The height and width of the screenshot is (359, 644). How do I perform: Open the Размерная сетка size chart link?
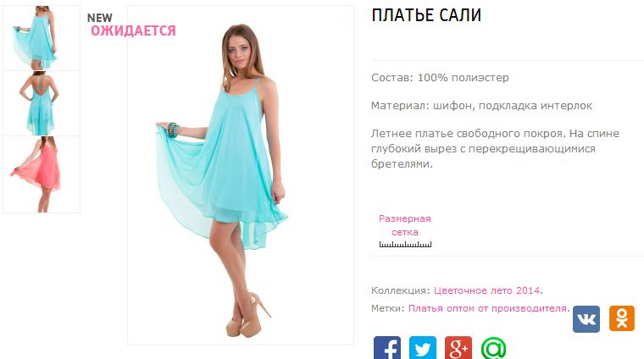[405, 225]
